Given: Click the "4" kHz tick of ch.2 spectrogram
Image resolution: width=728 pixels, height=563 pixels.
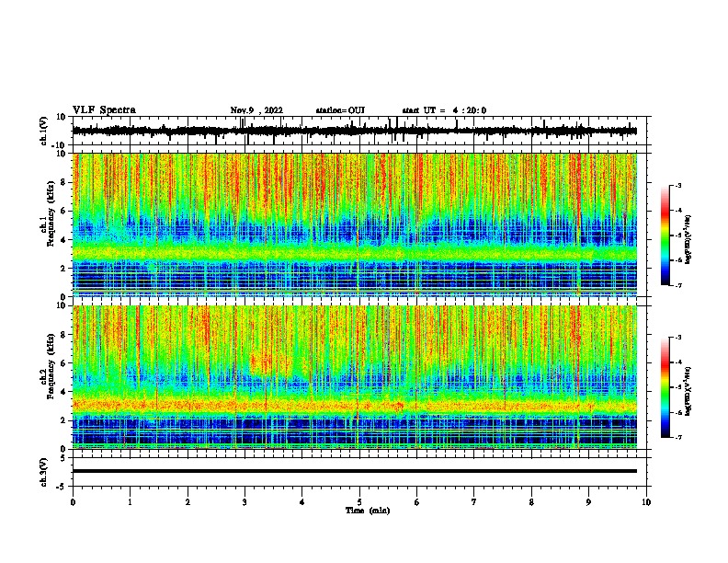Looking at the screenshot, I should coord(64,392).
